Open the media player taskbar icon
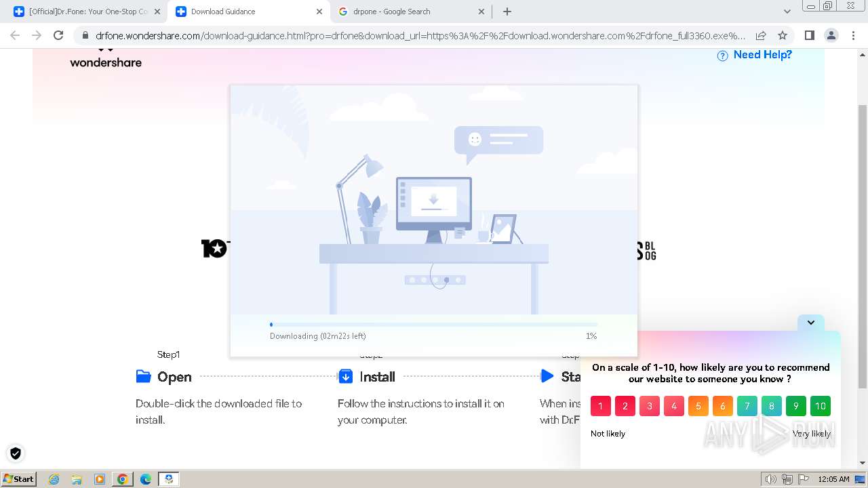Viewport: 868px width, 488px height. click(x=100, y=479)
